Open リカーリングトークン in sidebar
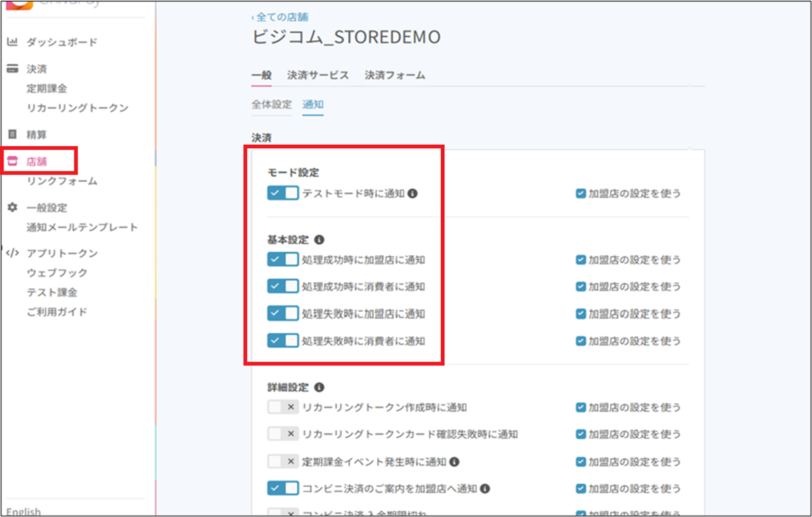Viewport: 812px width, 517px height. (x=77, y=108)
